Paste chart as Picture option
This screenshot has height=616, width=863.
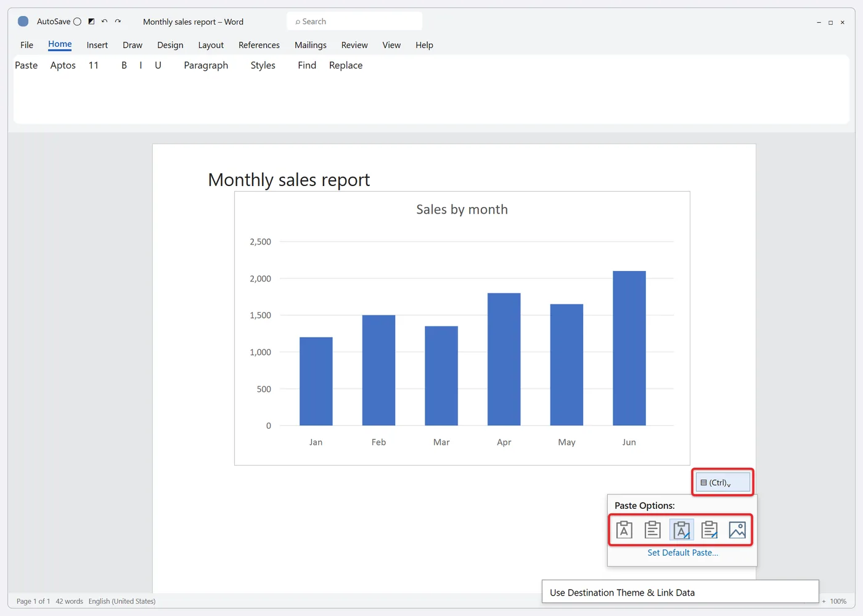click(737, 530)
